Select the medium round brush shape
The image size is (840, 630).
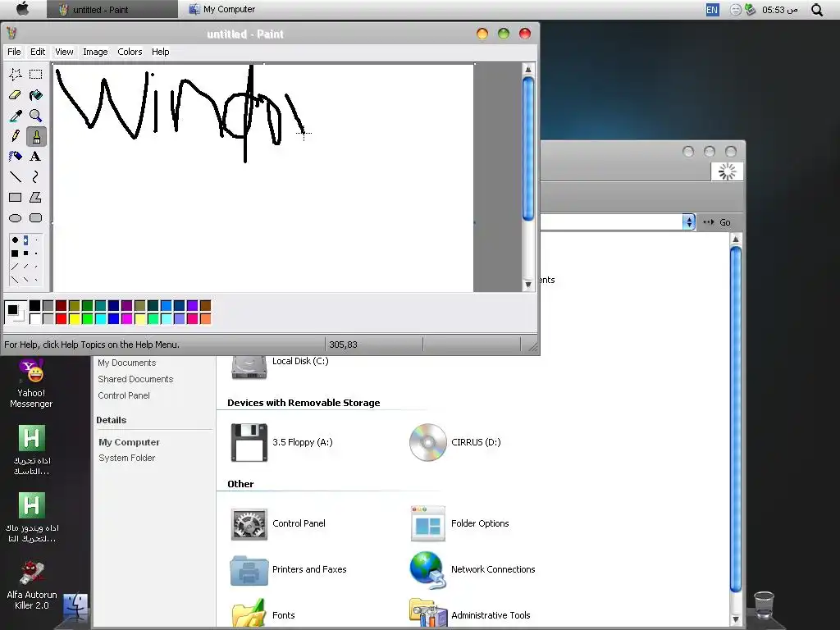(x=25, y=240)
